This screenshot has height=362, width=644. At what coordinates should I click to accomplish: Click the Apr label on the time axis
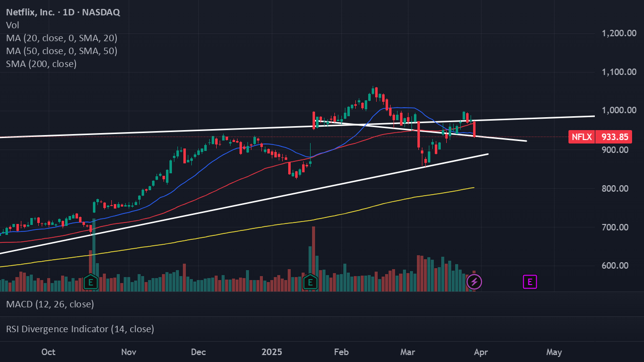481,352
